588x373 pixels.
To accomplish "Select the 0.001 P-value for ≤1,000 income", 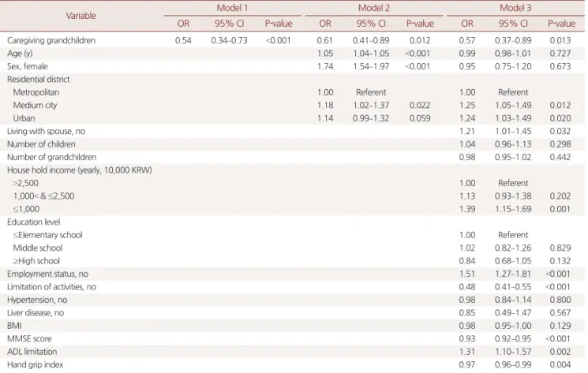I will tap(560, 209).
